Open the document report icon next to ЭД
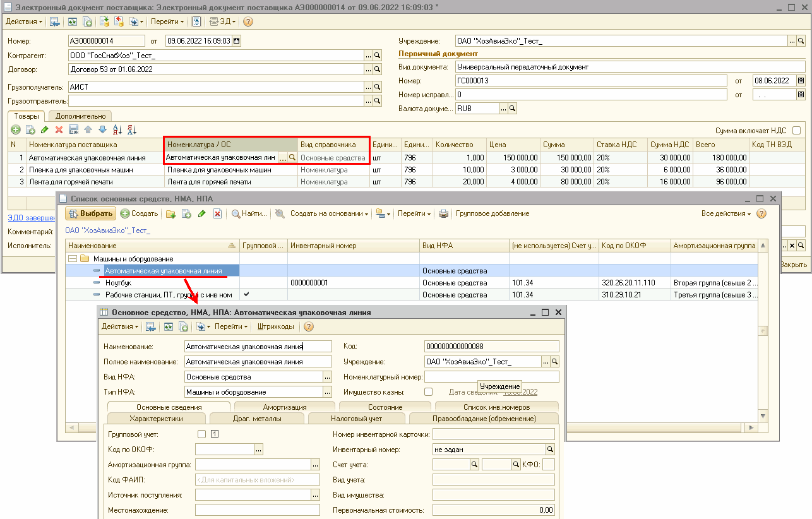Image resolution: width=812 pixels, height=519 pixels. (x=196, y=21)
